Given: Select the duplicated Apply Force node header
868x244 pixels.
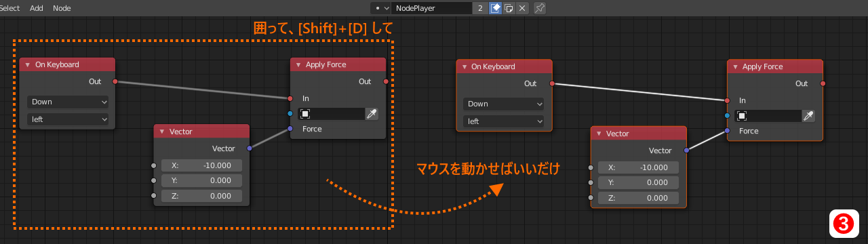Looking at the screenshot, I should tap(775, 66).
